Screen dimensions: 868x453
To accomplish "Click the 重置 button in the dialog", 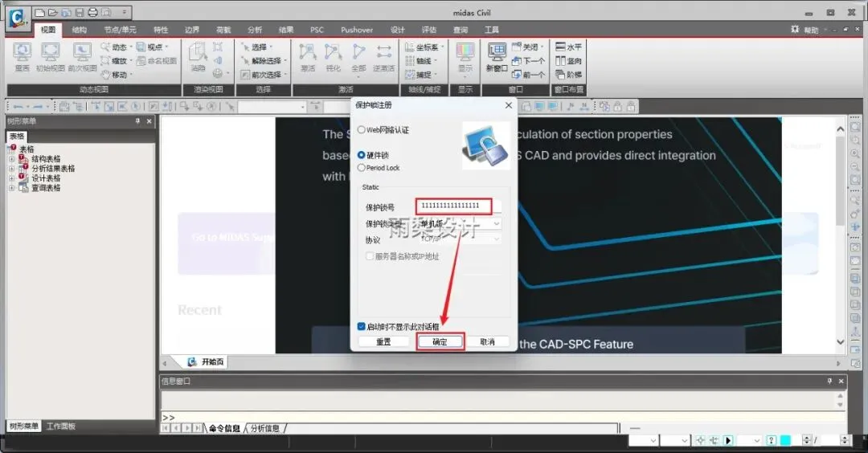I will click(383, 342).
